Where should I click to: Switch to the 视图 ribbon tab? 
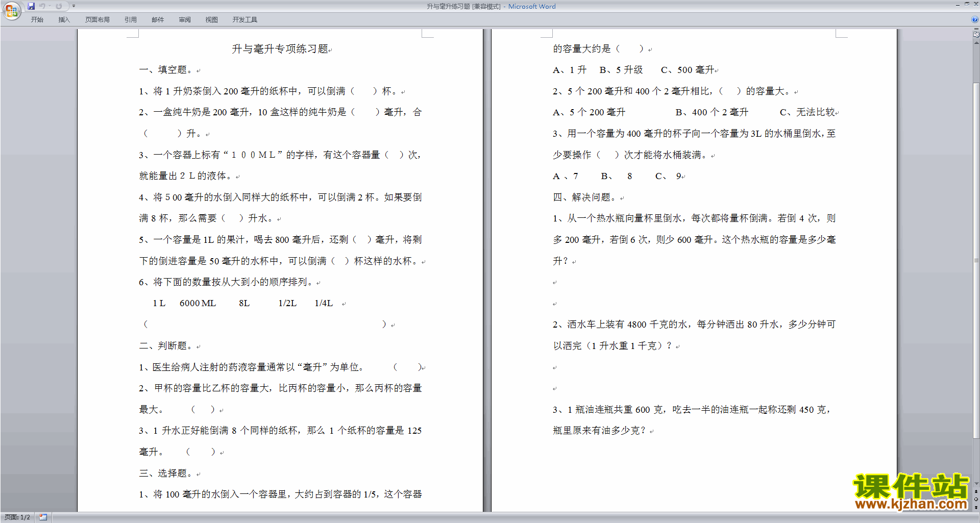click(x=212, y=19)
